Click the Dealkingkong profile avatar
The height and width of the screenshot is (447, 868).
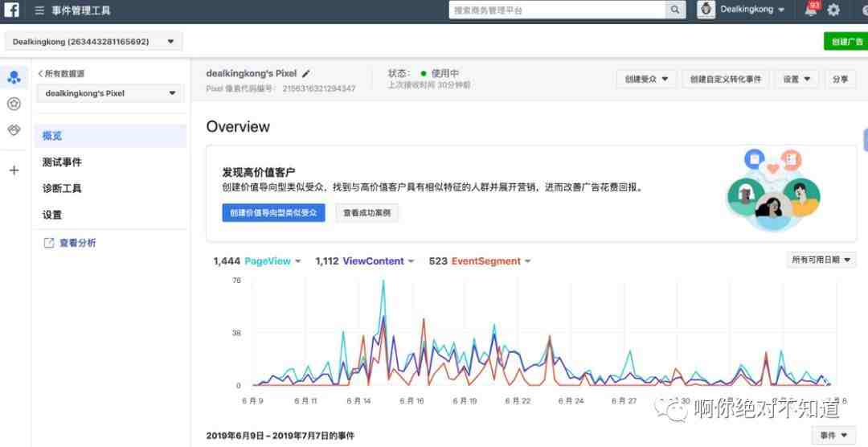[706, 10]
